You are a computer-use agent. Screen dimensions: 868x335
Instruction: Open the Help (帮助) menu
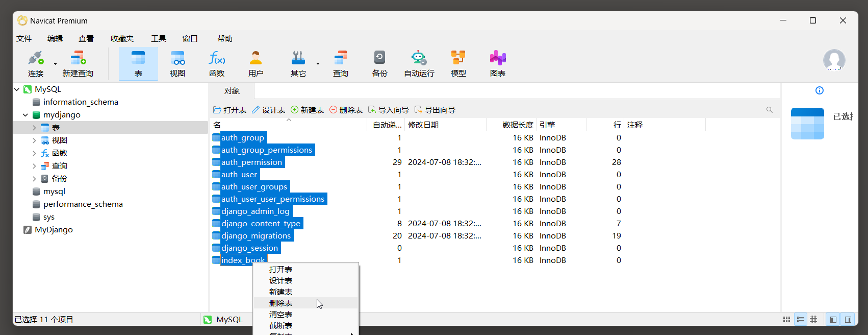tap(225, 38)
